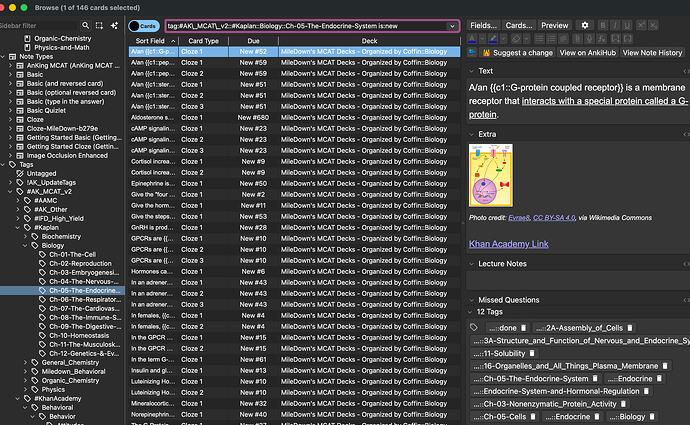Click the Untagged tag icon in sidebar
This screenshot has height=425, width=690.
pyautogui.click(x=20, y=173)
